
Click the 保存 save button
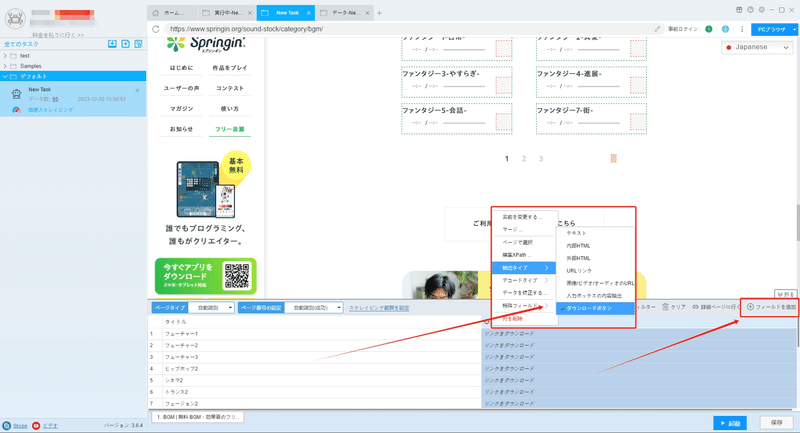coord(776,423)
